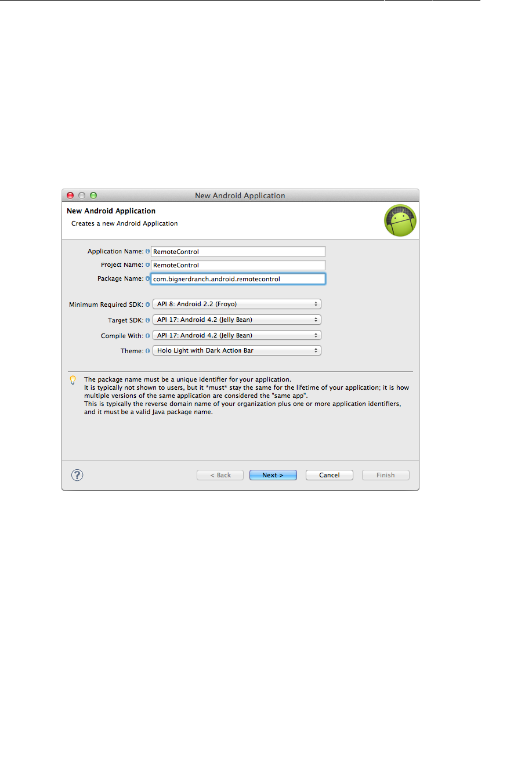Click info icon beside Theme label
This screenshot has height=783, width=532.
tap(147, 351)
